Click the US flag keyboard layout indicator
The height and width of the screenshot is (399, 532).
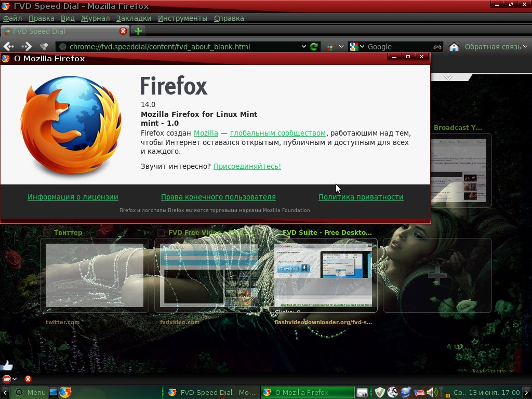click(419, 393)
